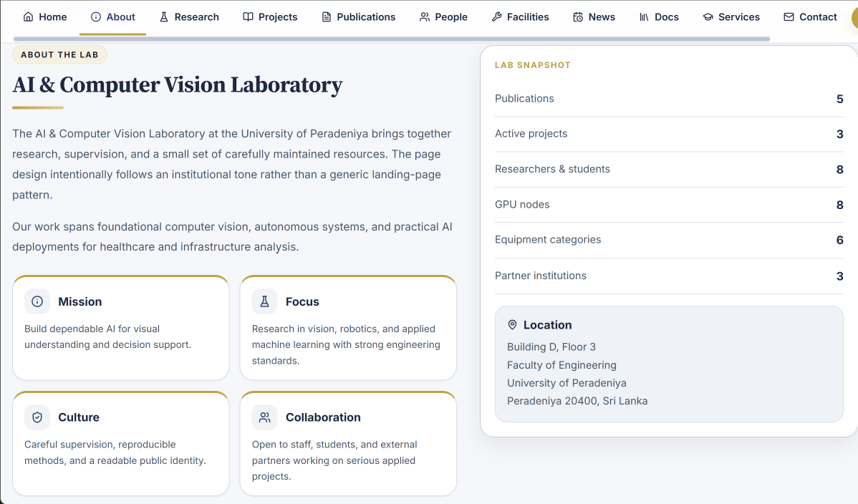Open the Facilities page
This screenshot has height=504, width=858.
[521, 17]
